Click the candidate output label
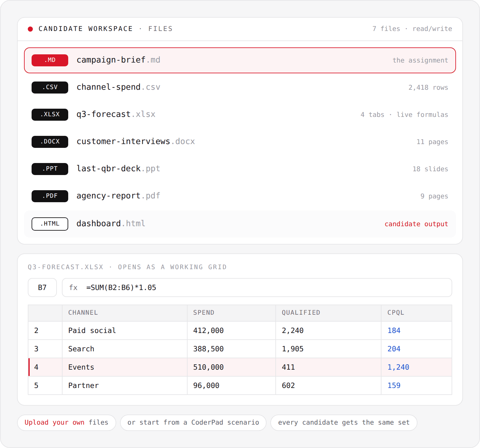Viewport: 480px width, 448px height. pos(416,224)
